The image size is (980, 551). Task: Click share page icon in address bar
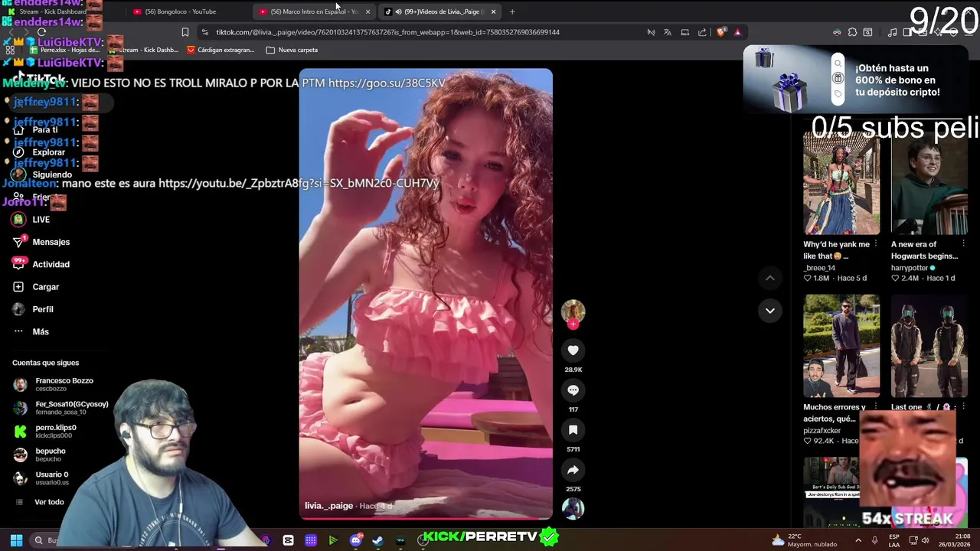click(x=702, y=32)
